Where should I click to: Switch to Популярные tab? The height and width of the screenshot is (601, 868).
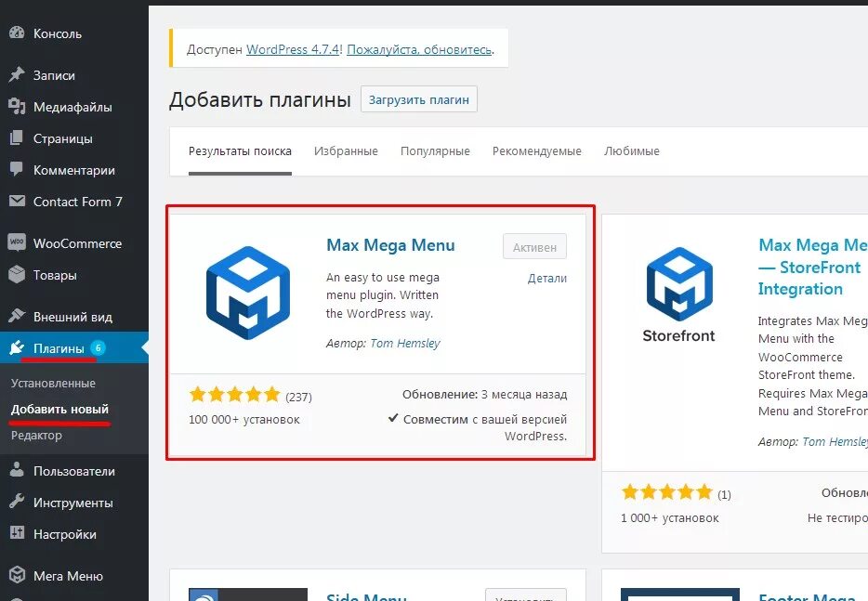tap(435, 151)
